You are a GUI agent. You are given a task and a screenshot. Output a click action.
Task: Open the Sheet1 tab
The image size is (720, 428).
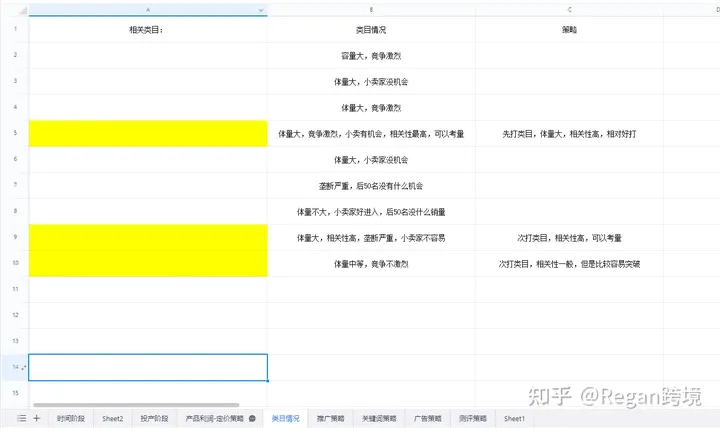click(514, 419)
